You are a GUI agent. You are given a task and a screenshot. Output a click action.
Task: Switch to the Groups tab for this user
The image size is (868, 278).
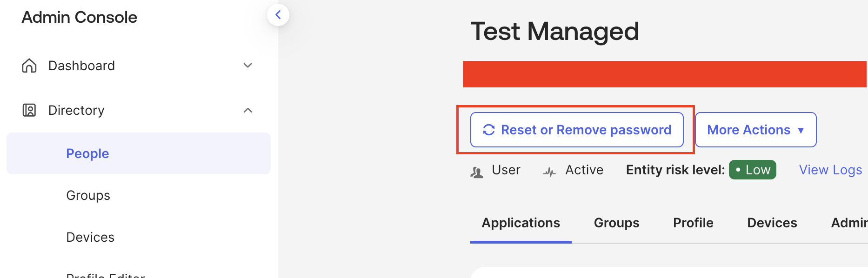click(616, 223)
